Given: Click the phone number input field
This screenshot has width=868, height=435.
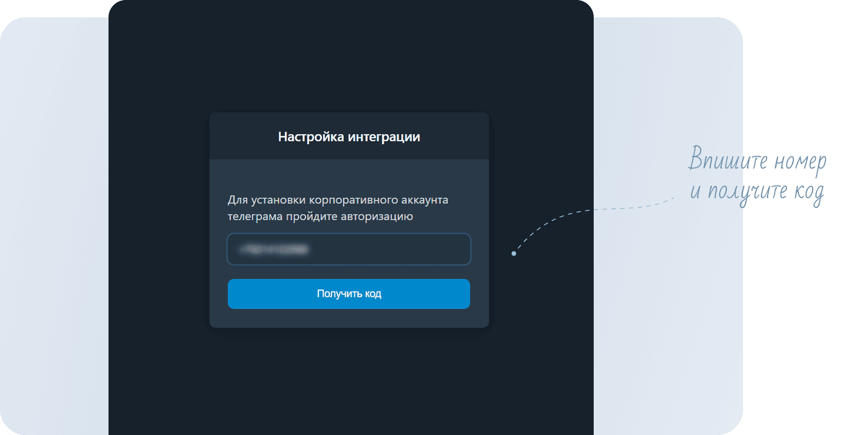Looking at the screenshot, I should coord(349,249).
